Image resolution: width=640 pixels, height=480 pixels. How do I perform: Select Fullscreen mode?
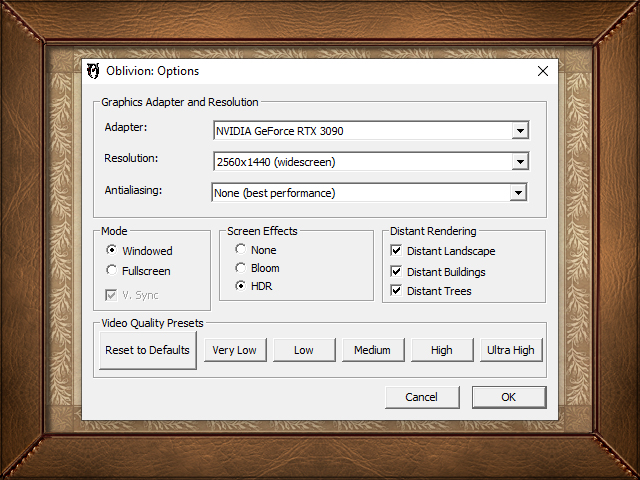point(112,271)
